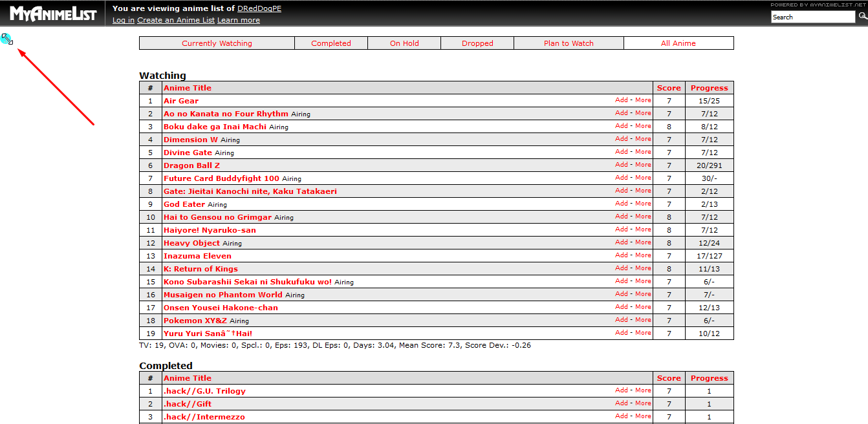
Task: Expand More options for Air Gear
Action: point(643,100)
